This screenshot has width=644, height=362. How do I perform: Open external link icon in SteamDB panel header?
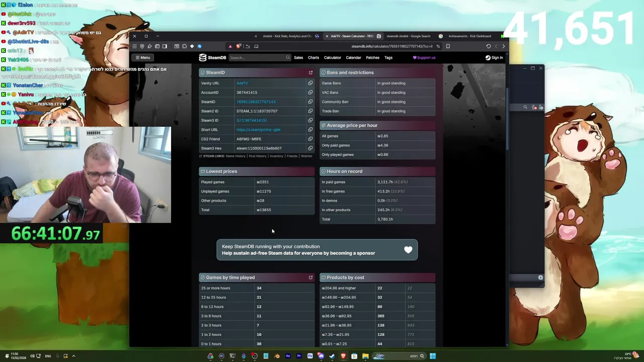[x=310, y=72]
